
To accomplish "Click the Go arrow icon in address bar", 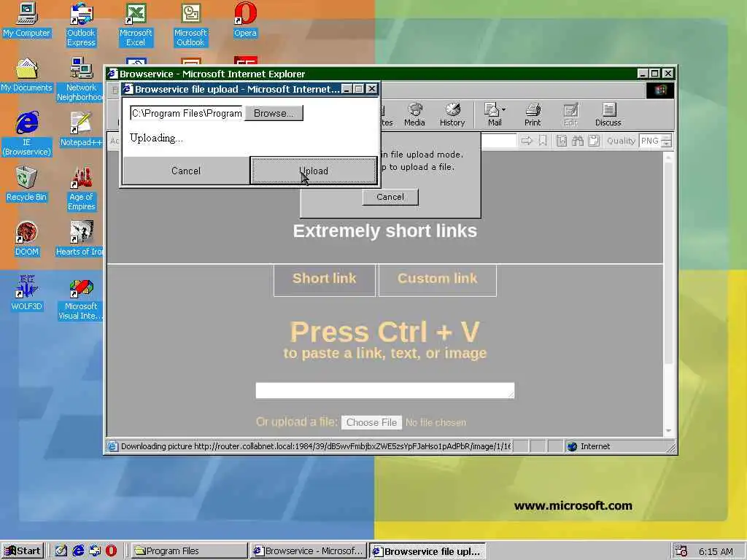I will point(527,141).
